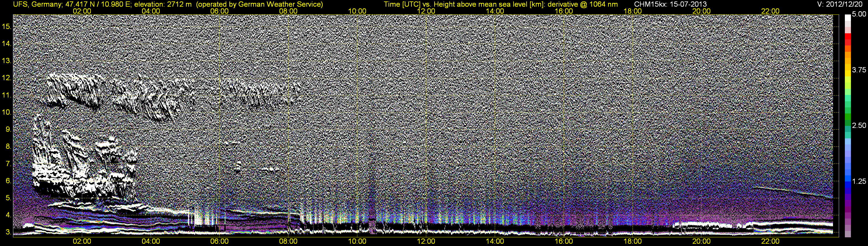
Task: Click the height axis label '4.'
Action: click(x=8, y=215)
